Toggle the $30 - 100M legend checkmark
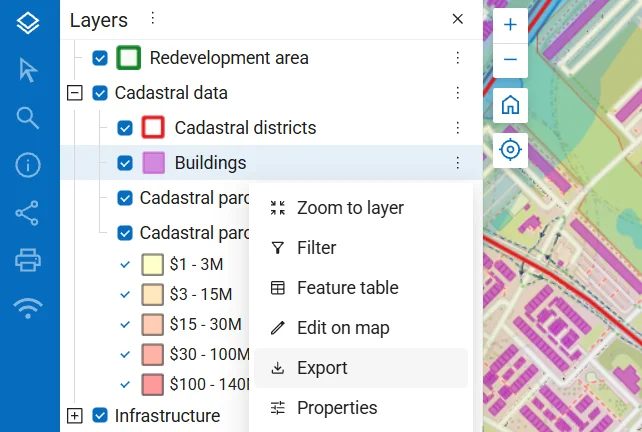This screenshot has width=642, height=432. point(125,355)
